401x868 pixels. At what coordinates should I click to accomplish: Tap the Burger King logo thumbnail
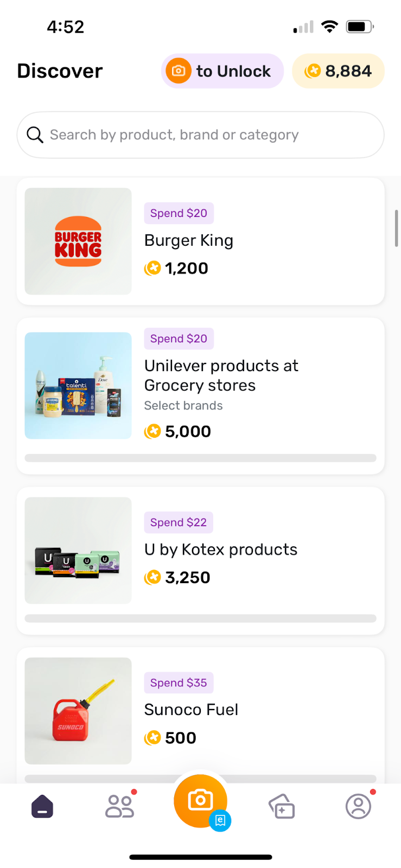(78, 241)
